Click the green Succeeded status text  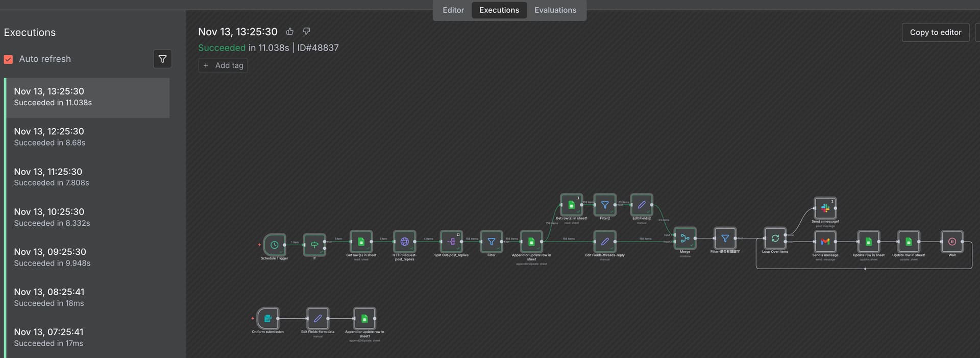point(222,47)
